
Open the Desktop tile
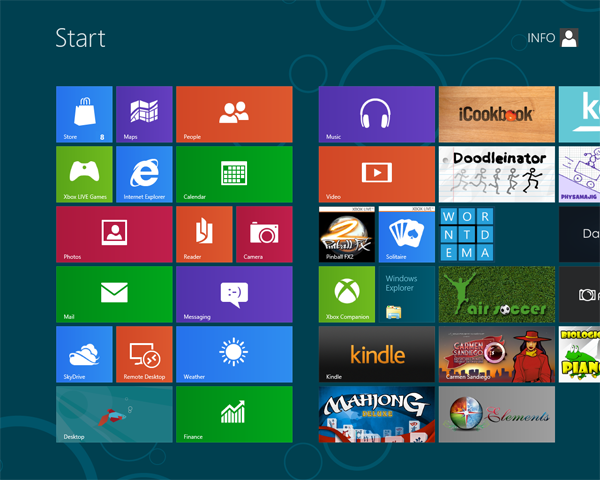pos(114,414)
